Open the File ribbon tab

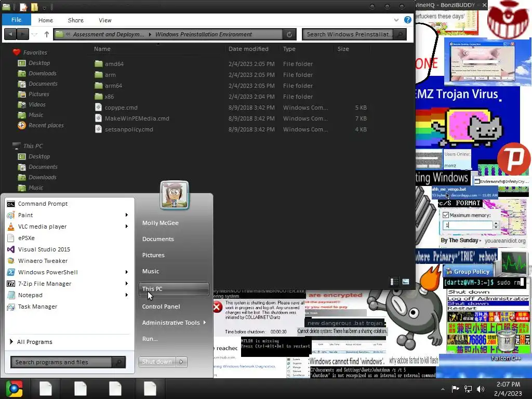16,20
